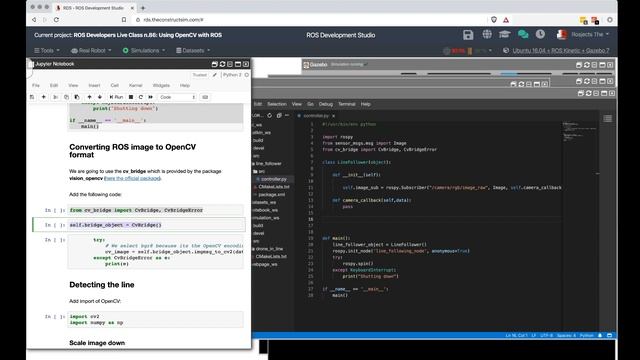Open Jupyter Cell menu
Image resolution: width=640 pixels, height=360 pixels.
115,85
